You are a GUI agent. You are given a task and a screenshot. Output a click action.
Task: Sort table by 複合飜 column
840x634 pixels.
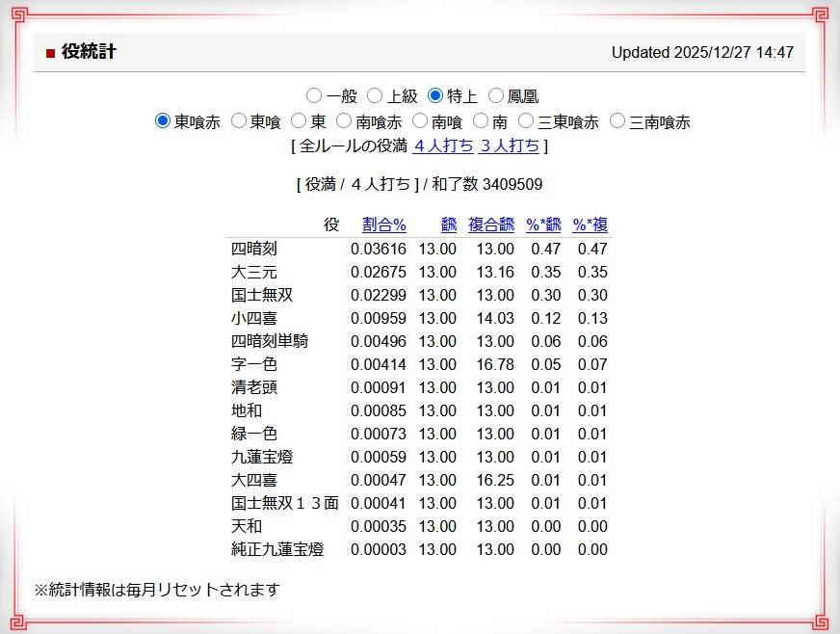(x=491, y=225)
